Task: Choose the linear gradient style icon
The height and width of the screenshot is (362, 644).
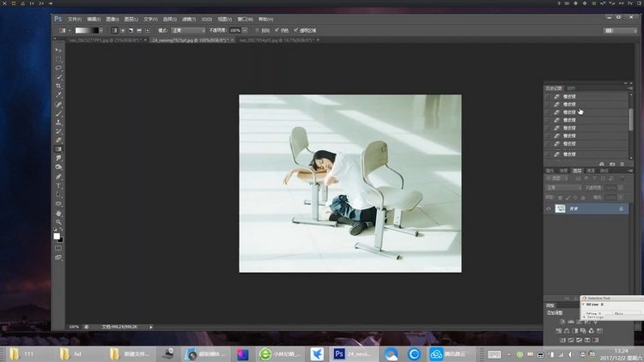Action: [x=114, y=30]
